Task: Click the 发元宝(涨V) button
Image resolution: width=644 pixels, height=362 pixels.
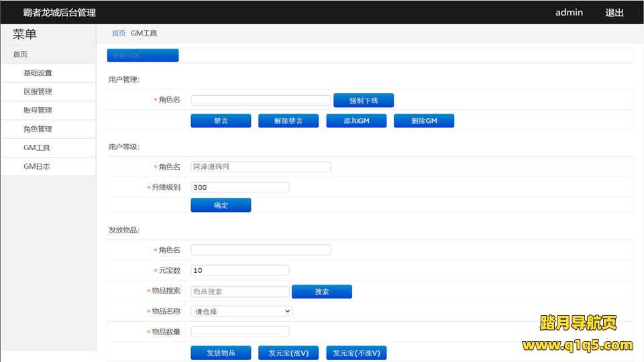Action: 288,353
